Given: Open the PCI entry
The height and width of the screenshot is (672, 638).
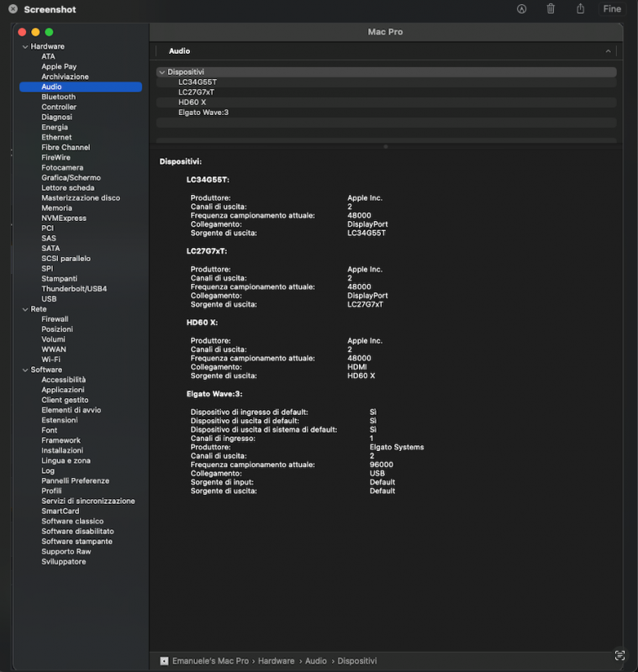Looking at the screenshot, I should tap(48, 228).
